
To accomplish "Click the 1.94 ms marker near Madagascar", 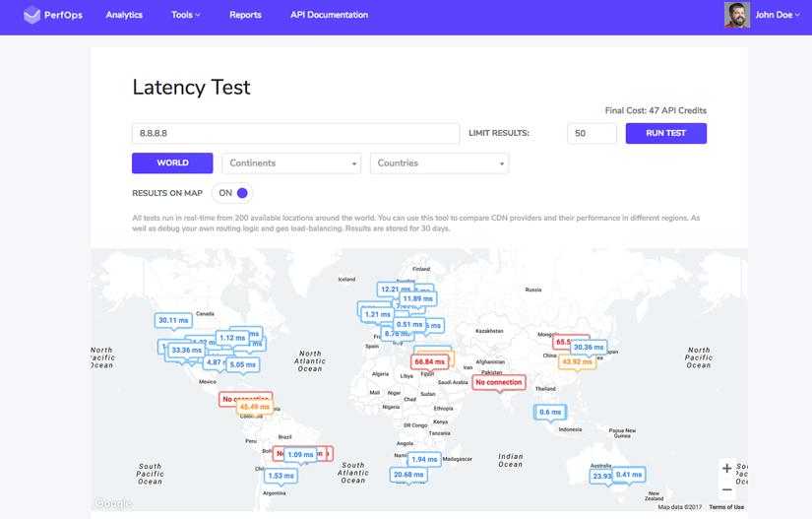I will click(424, 459).
